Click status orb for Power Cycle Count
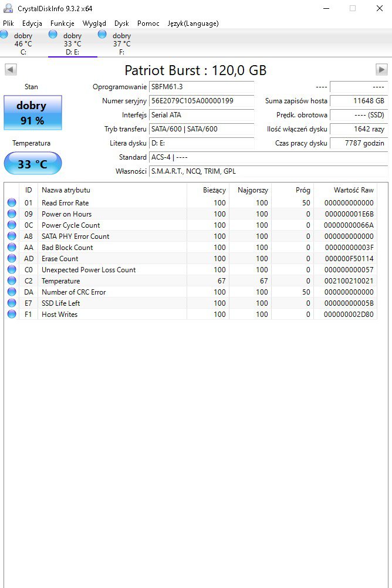Viewport: 392px width, 588px height. [12, 225]
